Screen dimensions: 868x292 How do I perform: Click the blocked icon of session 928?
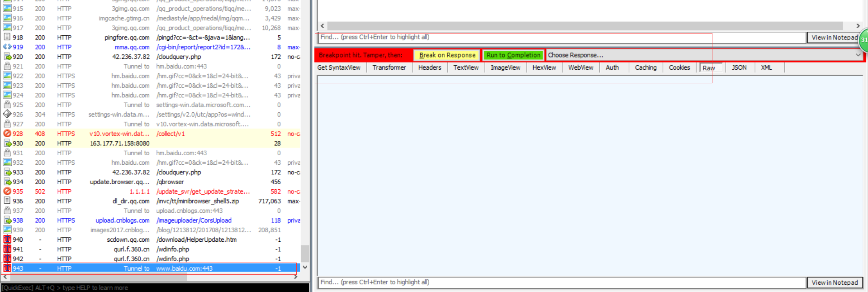tap(7, 134)
